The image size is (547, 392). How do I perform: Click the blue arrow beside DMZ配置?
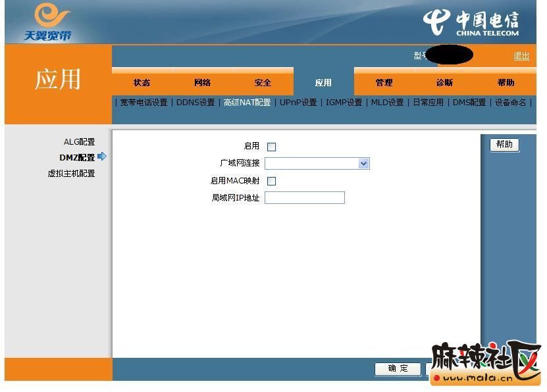102,157
